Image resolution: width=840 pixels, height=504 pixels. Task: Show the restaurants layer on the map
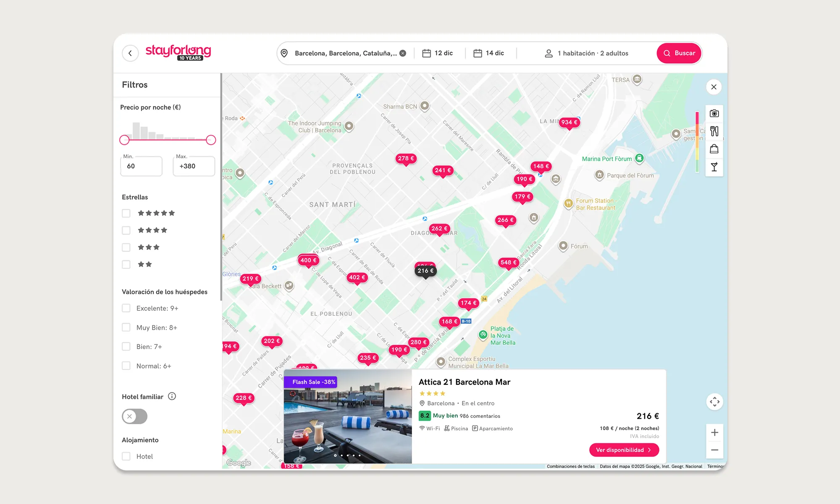[714, 131]
